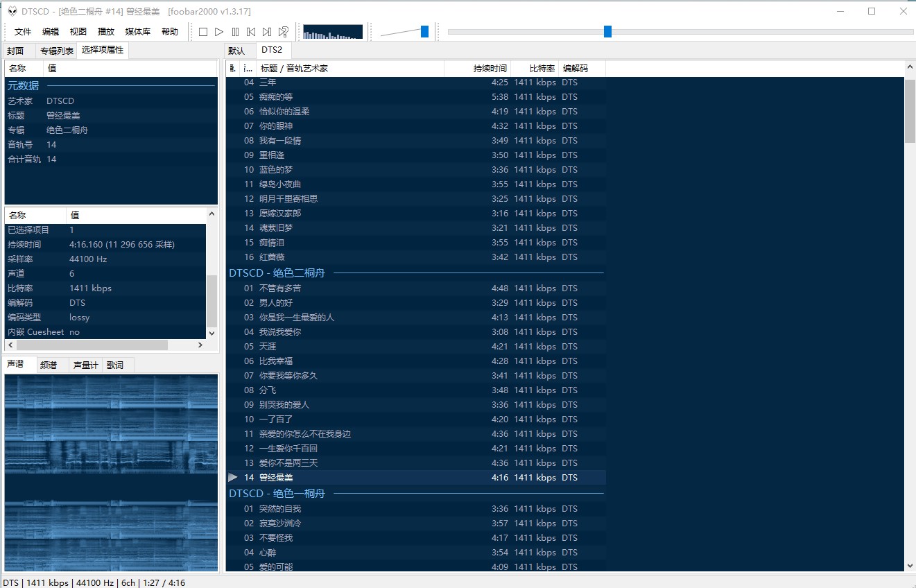Click the volume slider handle
916x588 pixels.
coord(424,32)
